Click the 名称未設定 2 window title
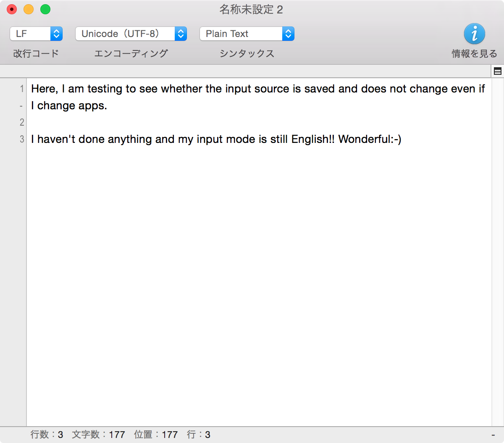This screenshot has width=504, height=443. pyautogui.click(x=251, y=9)
